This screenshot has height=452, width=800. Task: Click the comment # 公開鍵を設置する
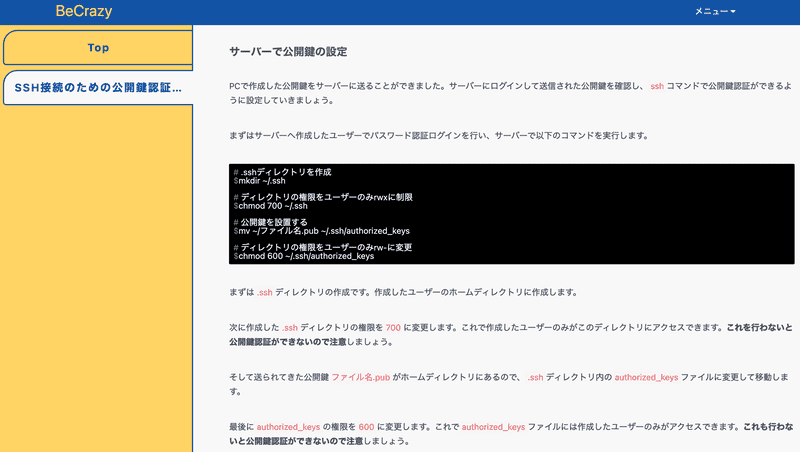pos(270,222)
